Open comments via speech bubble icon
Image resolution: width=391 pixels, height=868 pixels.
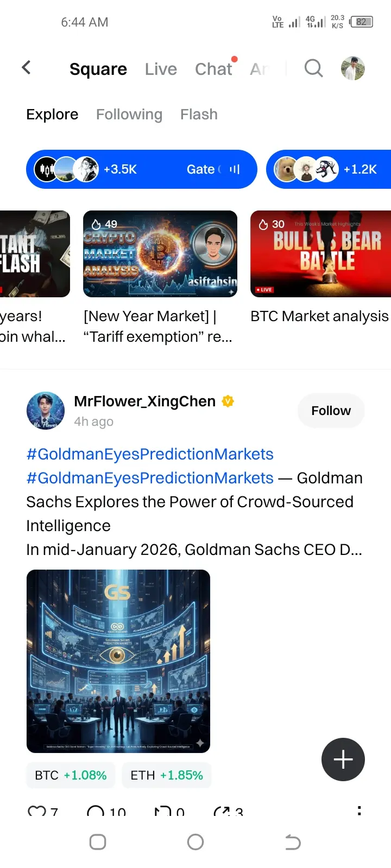[x=96, y=812]
